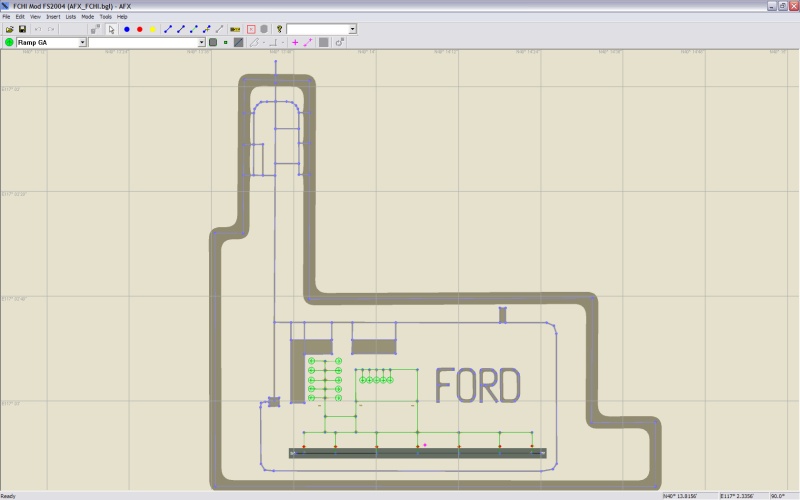Choose the yellow dot node tool
This screenshot has width=800, height=500.
point(152,29)
